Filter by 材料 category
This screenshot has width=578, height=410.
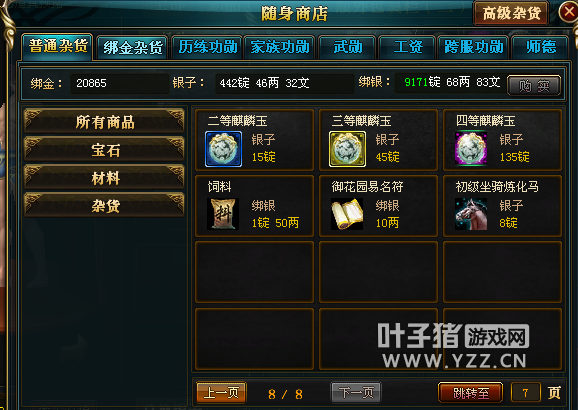point(105,178)
